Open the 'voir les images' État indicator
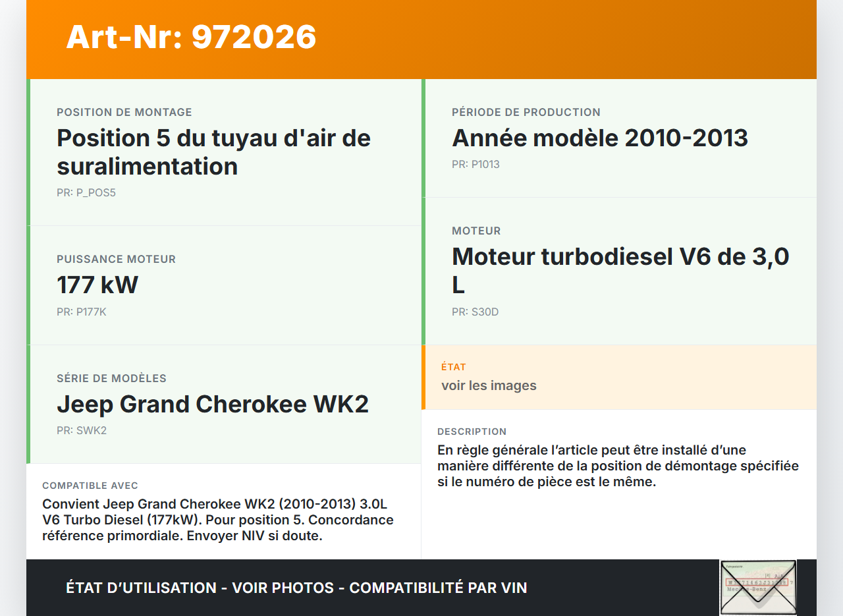The width and height of the screenshot is (843, 616). coord(489,385)
